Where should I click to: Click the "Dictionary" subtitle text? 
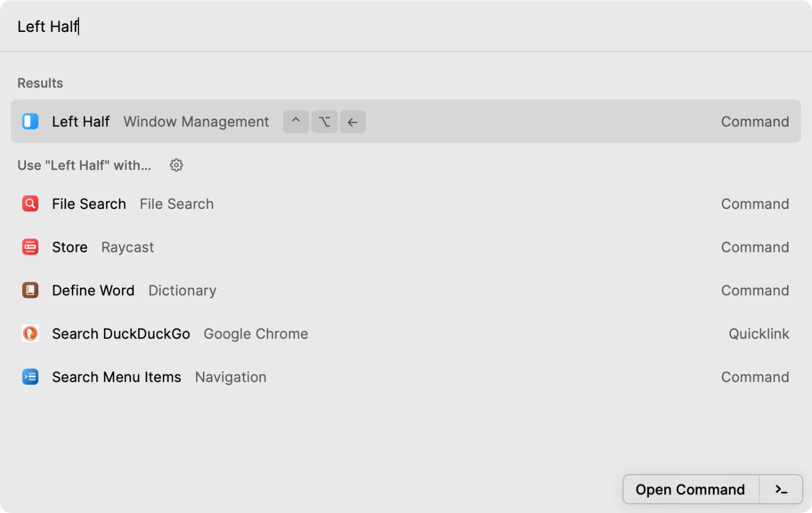click(182, 291)
